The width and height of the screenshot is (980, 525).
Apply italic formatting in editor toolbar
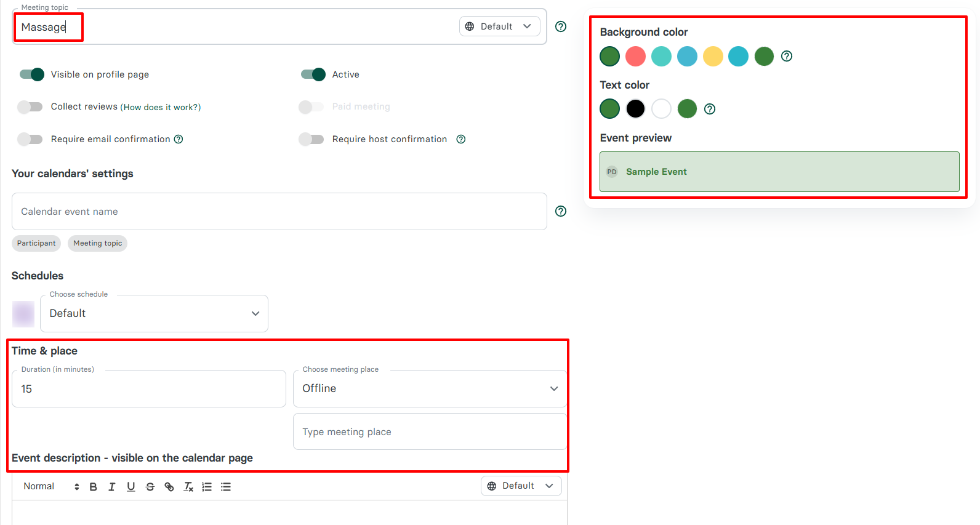pos(112,487)
